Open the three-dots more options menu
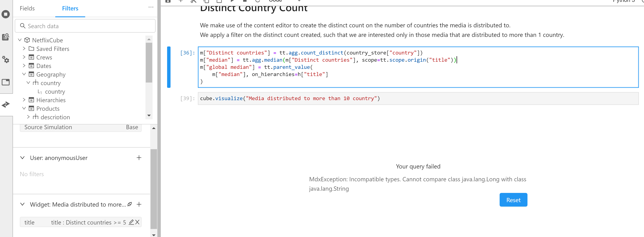The image size is (644, 237). pyautogui.click(x=151, y=7)
